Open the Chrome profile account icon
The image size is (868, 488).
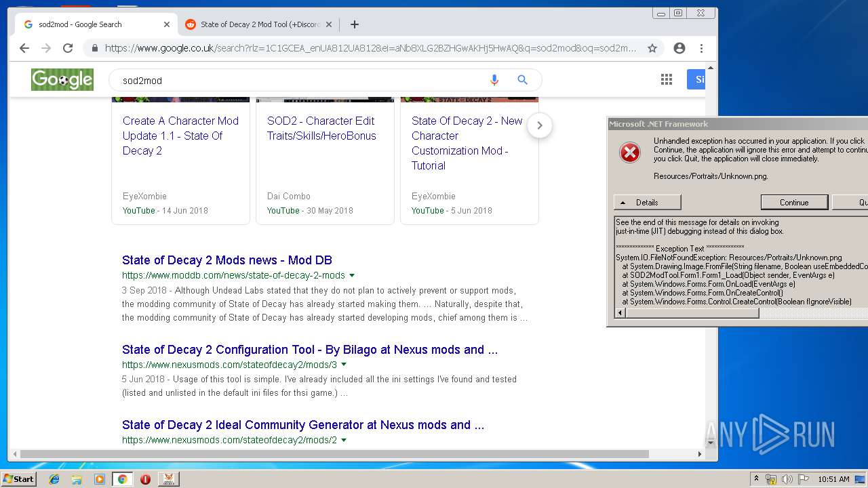pos(679,48)
